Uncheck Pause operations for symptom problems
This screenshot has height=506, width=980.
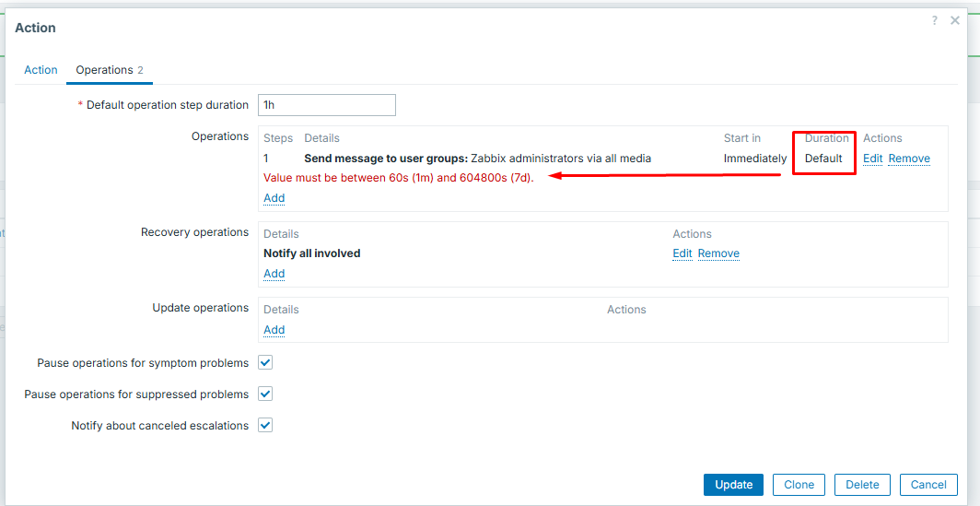[265, 363]
